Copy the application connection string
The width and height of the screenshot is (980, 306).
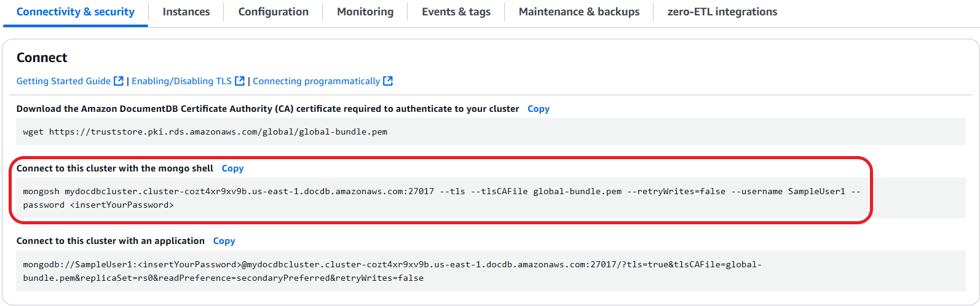(x=224, y=241)
